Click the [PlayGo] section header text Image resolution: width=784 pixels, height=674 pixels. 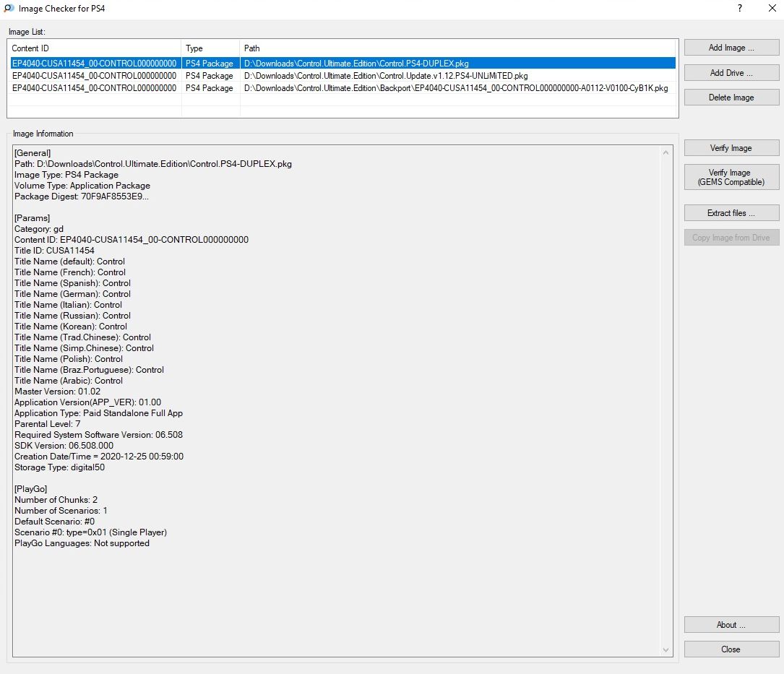pos(30,489)
